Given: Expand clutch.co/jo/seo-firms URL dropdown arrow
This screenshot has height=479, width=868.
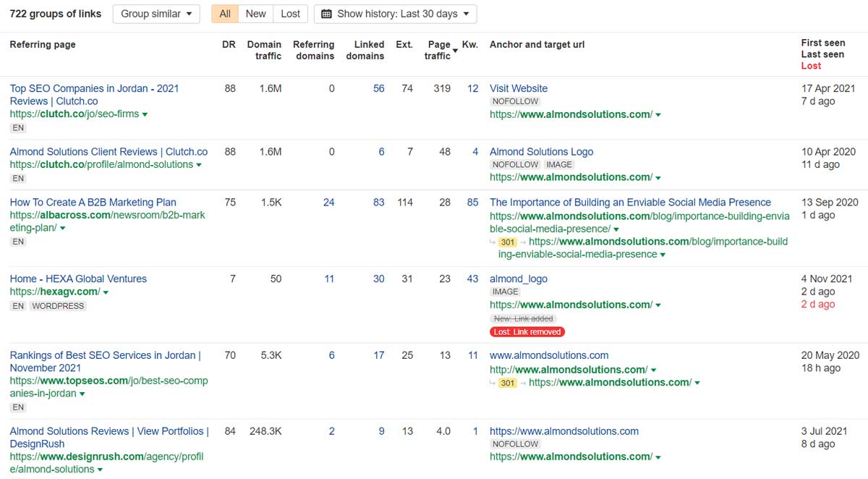Looking at the screenshot, I should [x=145, y=114].
